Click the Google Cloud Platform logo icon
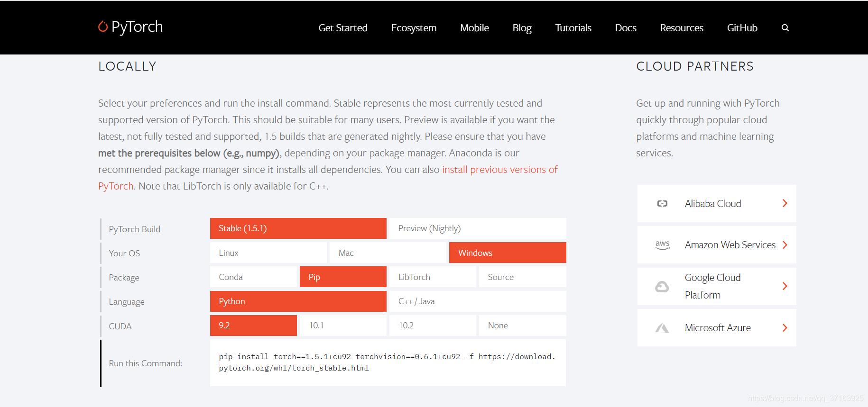 click(662, 287)
